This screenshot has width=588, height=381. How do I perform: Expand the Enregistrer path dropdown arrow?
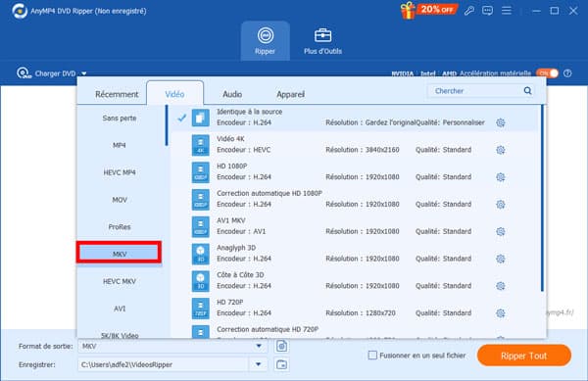pos(259,364)
